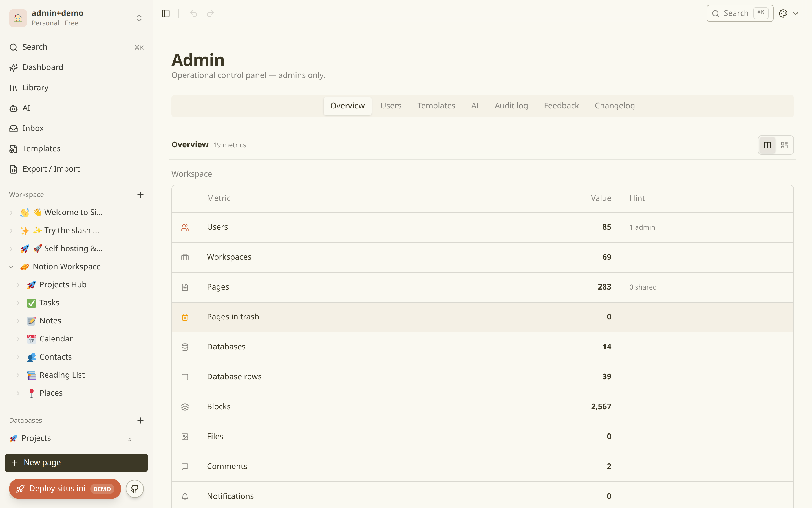Open the Places page
812x508 pixels.
coord(51,393)
